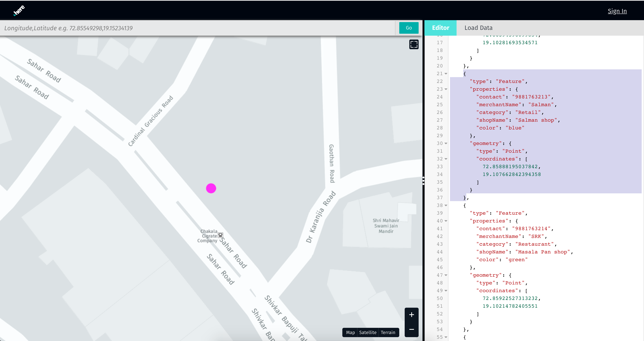Open the Load Data tab

click(x=478, y=28)
